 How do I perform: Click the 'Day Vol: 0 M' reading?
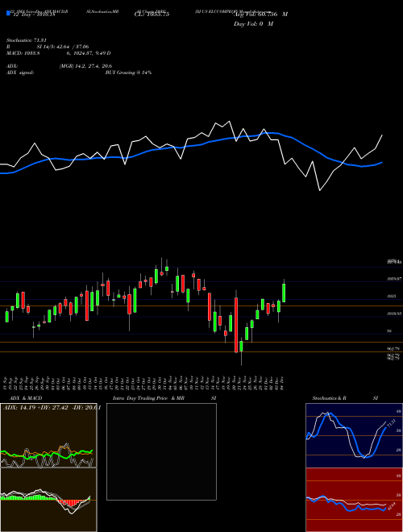[x=253, y=24]
